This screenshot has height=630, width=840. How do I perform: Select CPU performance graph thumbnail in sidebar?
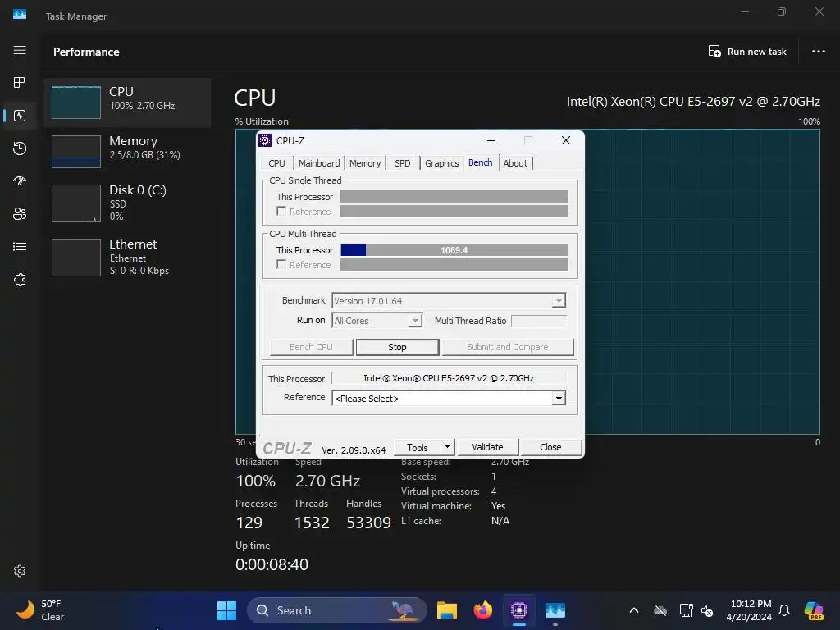(x=75, y=103)
